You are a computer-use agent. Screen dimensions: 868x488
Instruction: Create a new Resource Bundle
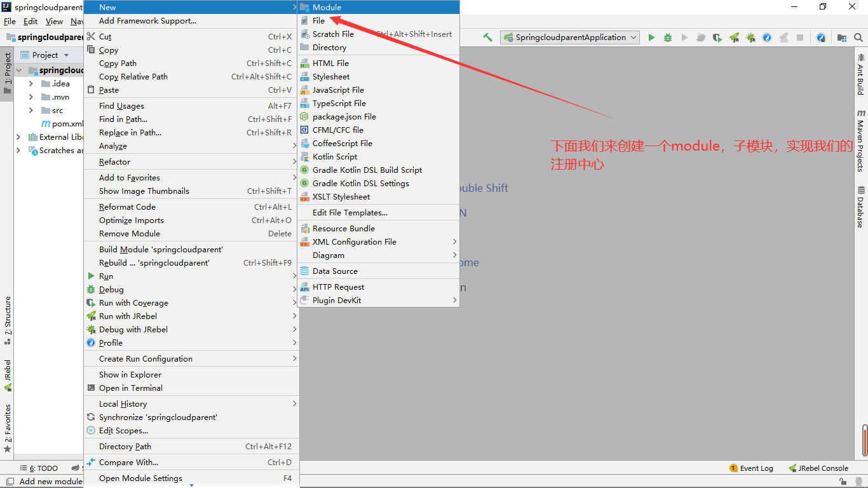pyautogui.click(x=378, y=229)
